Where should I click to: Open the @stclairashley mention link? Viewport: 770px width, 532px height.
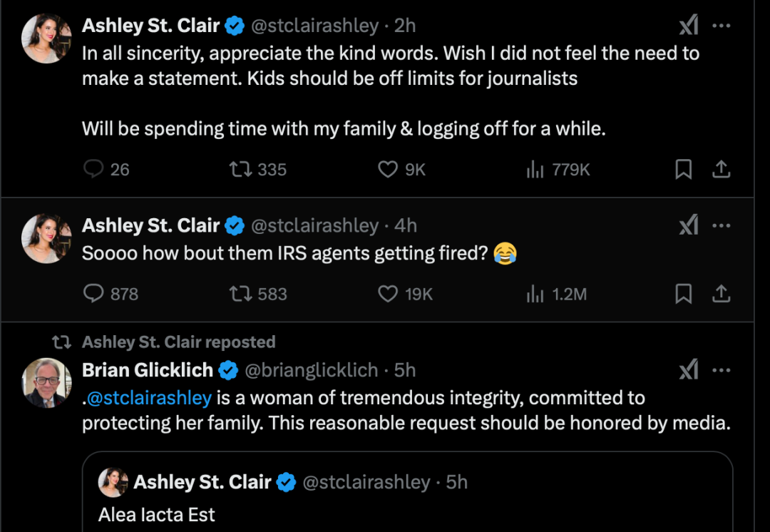point(149,397)
